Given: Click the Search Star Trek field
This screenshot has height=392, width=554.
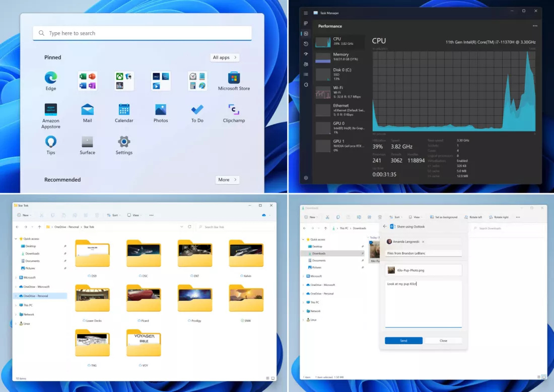Looking at the screenshot, I should coord(235,227).
